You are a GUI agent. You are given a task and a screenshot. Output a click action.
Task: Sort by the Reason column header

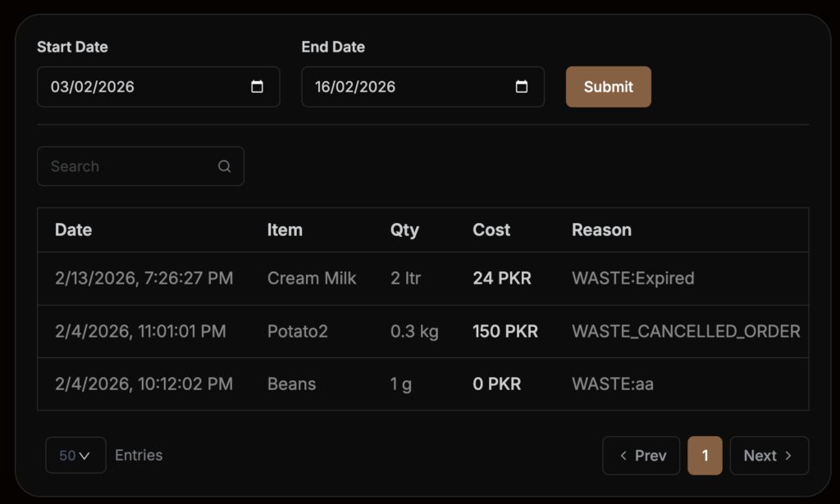point(601,230)
